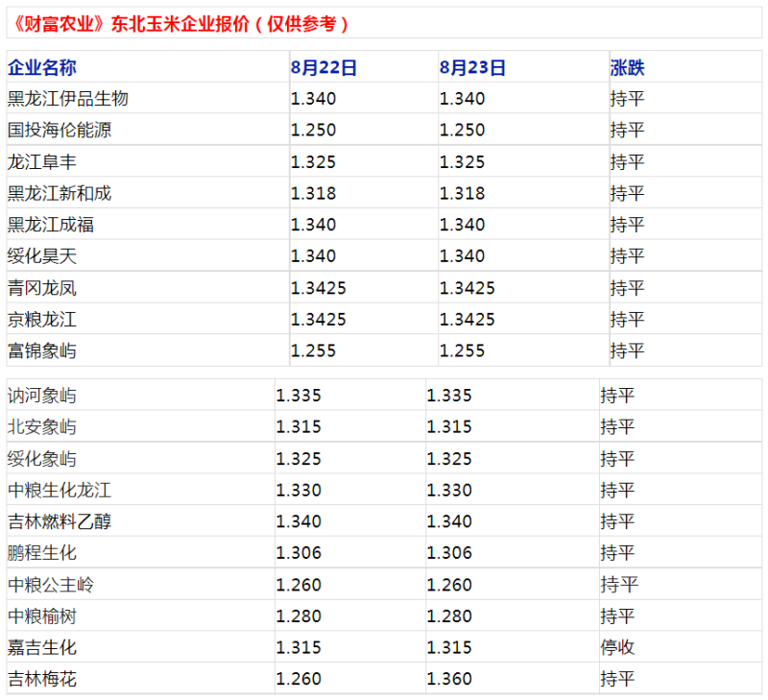Select 京粮龙江 8月23日 price 1.3425
The image size is (768, 700).
[x=468, y=319]
